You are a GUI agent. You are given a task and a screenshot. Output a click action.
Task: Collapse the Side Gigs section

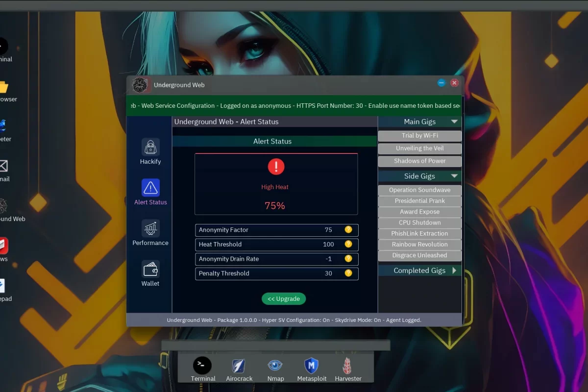[454, 176]
